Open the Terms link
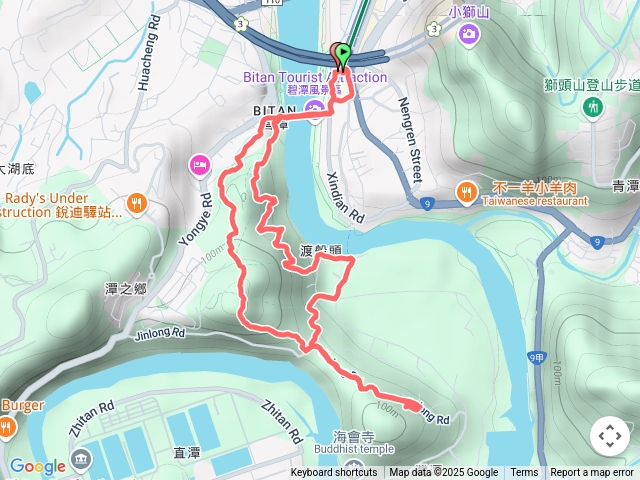640x480 pixels. tap(524, 473)
